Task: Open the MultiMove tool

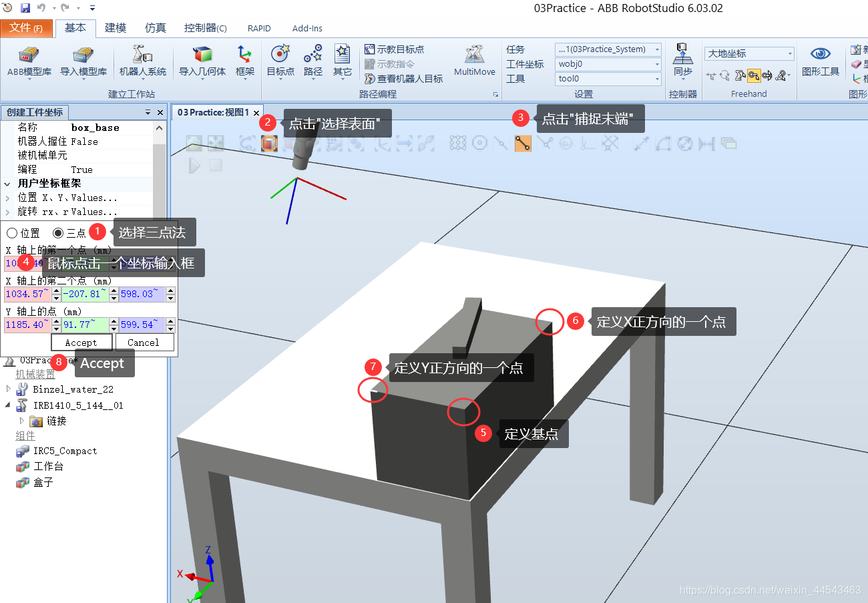Action: [475, 61]
